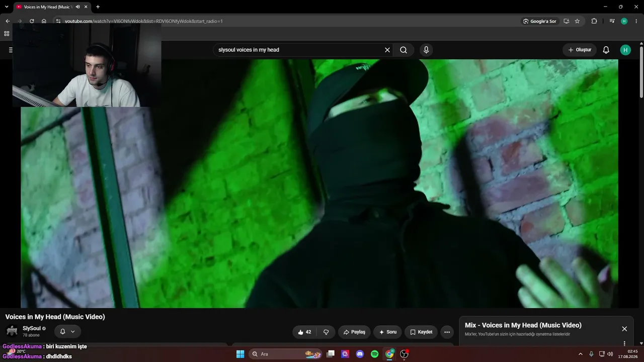
Task: Open the Windows Start menu
Action: pos(240,354)
